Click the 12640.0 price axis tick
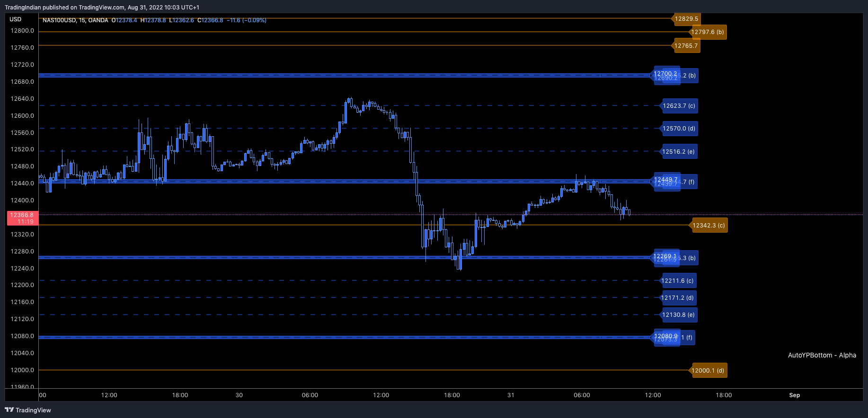The height and width of the screenshot is (418, 868). (x=22, y=99)
